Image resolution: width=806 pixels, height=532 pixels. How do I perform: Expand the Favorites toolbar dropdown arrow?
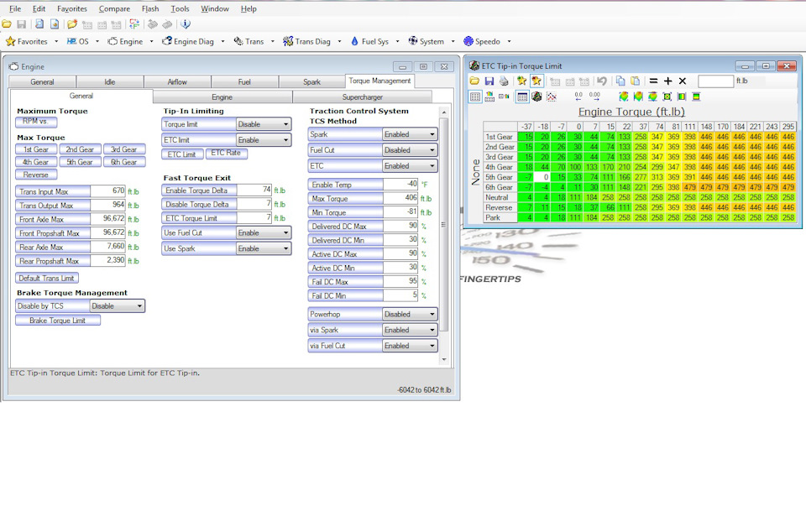point(56,42)
